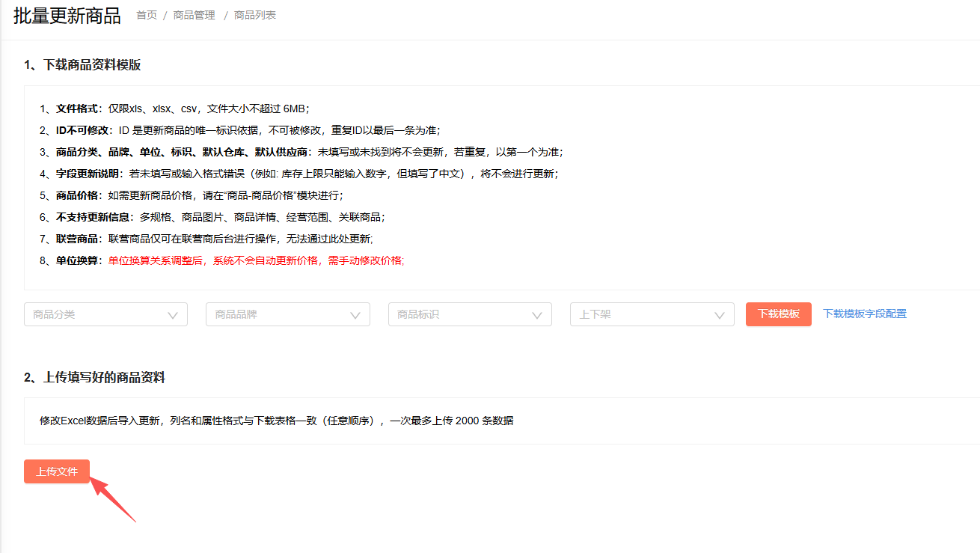Open the 商品分类 dropdown
The image size is (980, 553).
click(x=105, y=314)
